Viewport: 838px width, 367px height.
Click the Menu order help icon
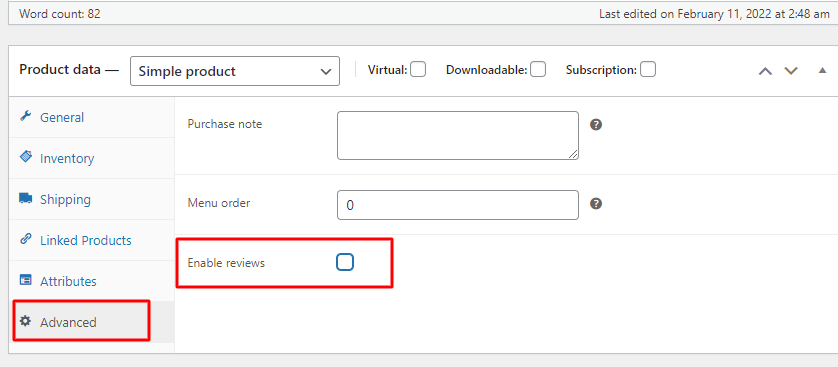pyautogui.click(x=596, y=204)
